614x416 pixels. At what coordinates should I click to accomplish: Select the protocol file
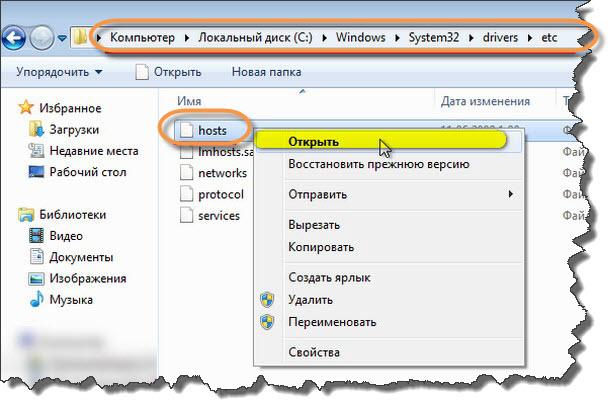[x=221, y=194]
